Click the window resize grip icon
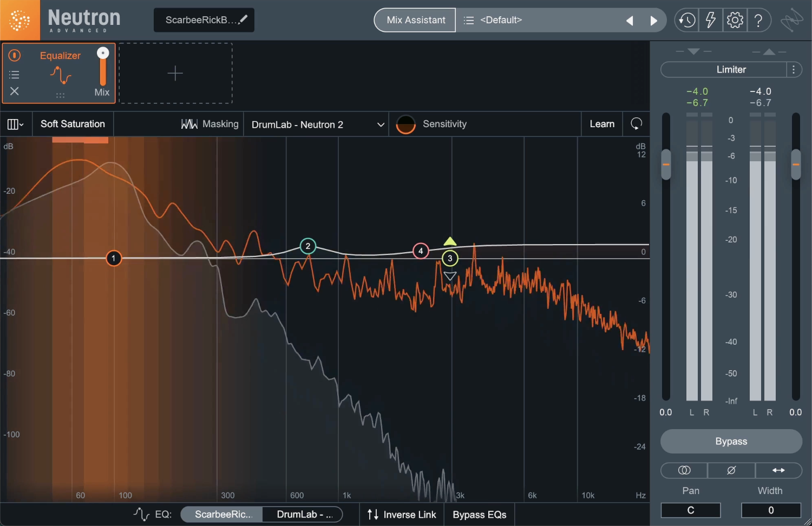Screen dimensions: 812x526 pyautogui.click(x=807, y=521)
